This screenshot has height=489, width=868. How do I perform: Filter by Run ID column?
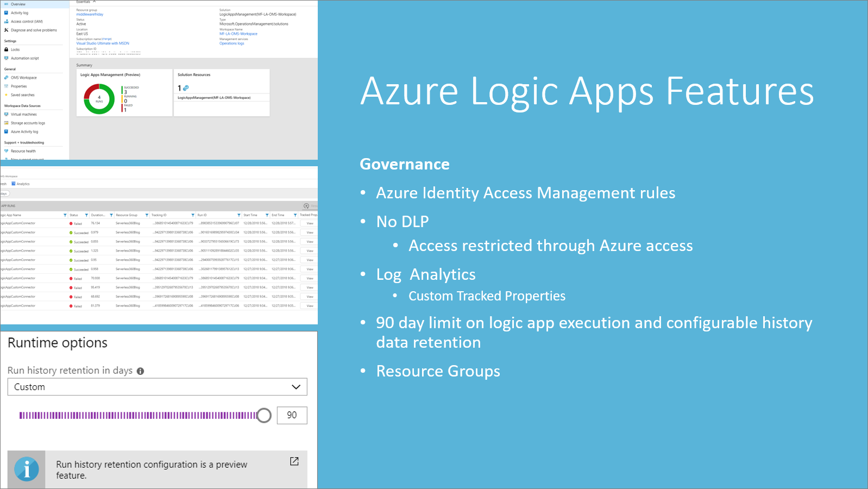coord(239,215)
